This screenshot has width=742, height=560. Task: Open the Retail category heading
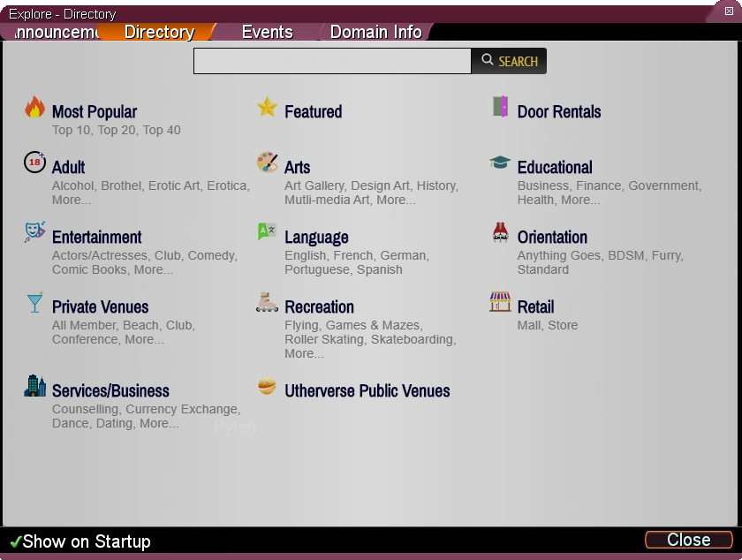pos(535,306)
